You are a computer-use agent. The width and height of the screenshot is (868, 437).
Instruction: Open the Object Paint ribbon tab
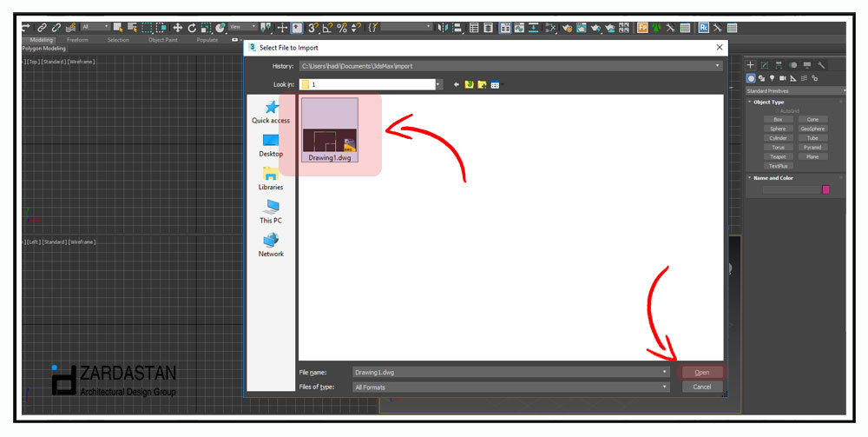click(162, 40)
